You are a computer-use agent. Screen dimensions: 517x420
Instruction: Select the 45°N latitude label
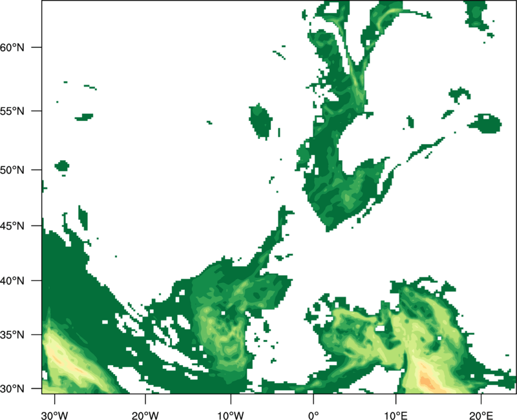[x=12, y=226]
